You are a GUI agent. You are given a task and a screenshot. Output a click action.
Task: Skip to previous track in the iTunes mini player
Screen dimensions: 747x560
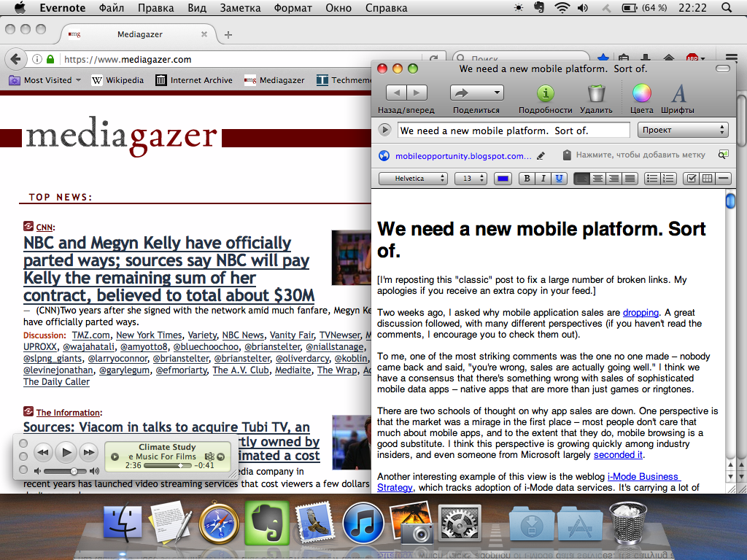pyautogui.click(x=43, y=452)
